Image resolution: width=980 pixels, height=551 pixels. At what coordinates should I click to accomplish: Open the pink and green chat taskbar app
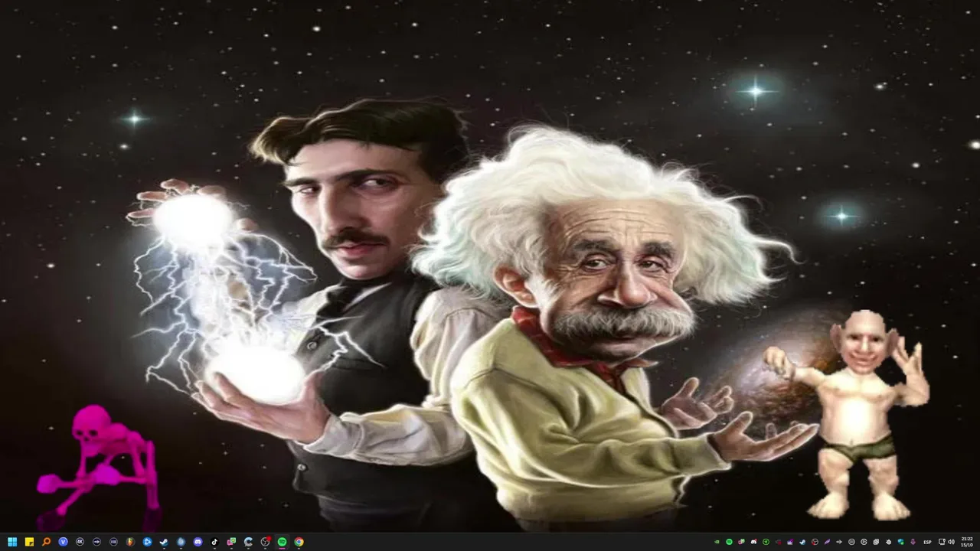tap(231, 542)
